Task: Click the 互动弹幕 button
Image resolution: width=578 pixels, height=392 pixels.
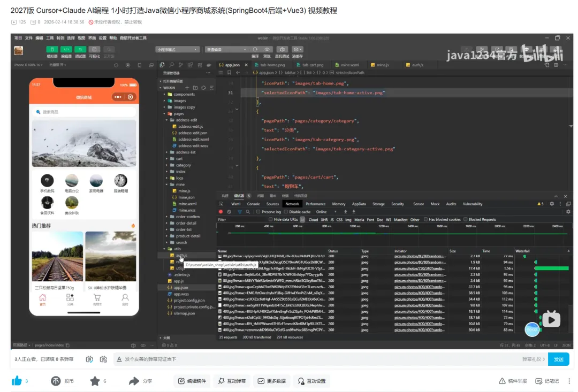Action: pyautogui.click(x=232, y=381)
